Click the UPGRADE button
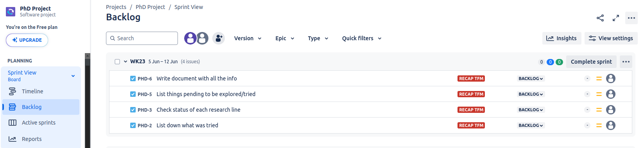This screenshot has width=644, height=148. (27, 40)
